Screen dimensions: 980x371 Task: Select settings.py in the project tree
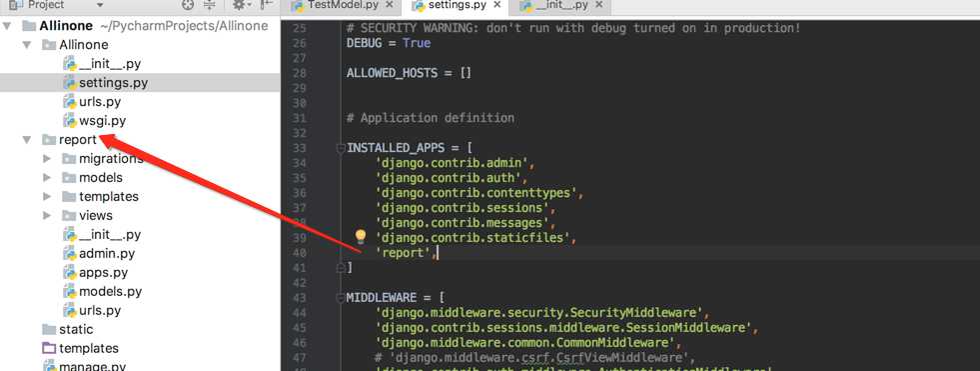(x=113, y=83)
